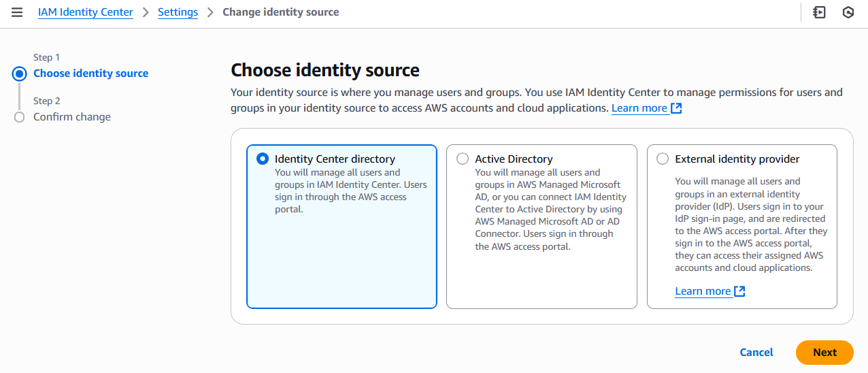
Task: Click the Identity Center directory description text
Action: click(351, 191)
